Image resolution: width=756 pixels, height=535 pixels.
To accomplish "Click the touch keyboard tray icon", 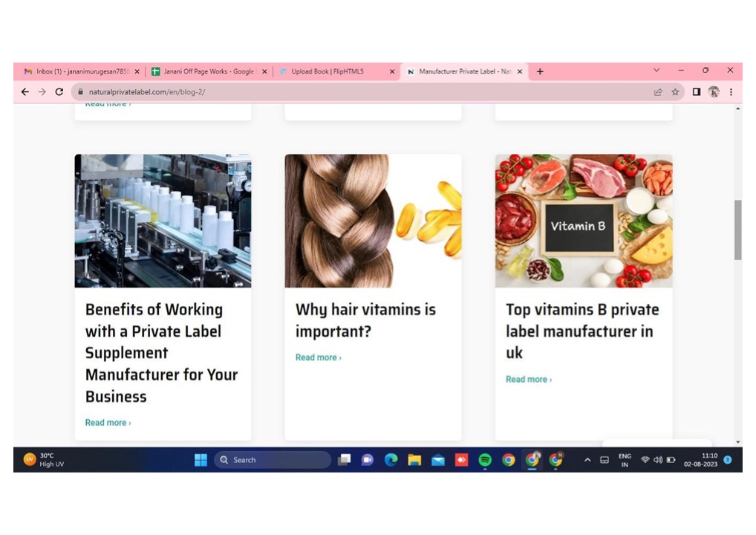I will 604,460.
